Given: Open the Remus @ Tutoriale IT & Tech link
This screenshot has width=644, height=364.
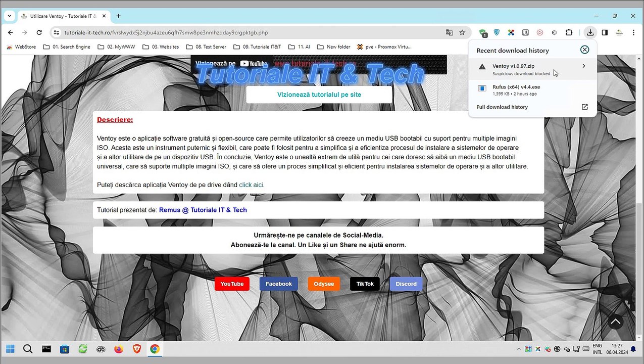Looking at the screenshot, I should coord(203,210).
